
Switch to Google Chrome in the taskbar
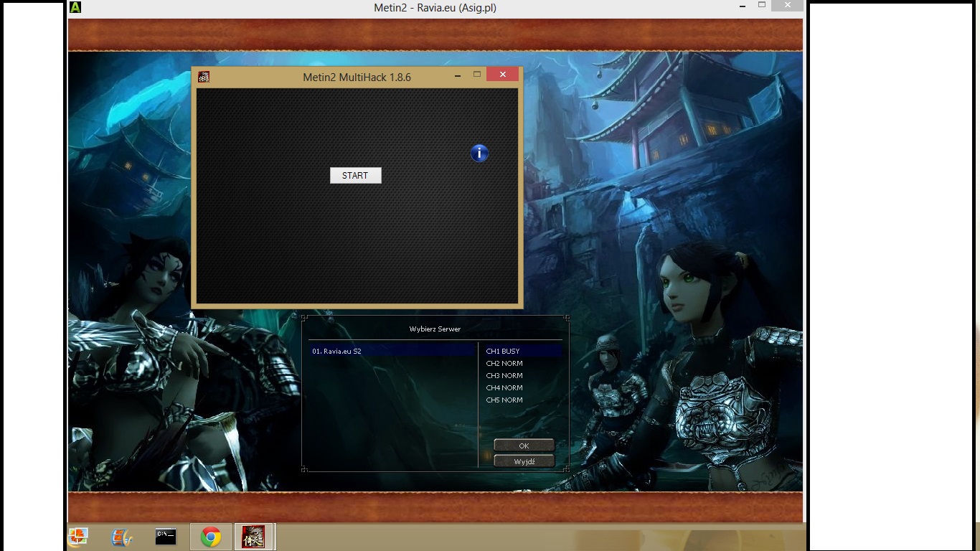click(210, 537)
